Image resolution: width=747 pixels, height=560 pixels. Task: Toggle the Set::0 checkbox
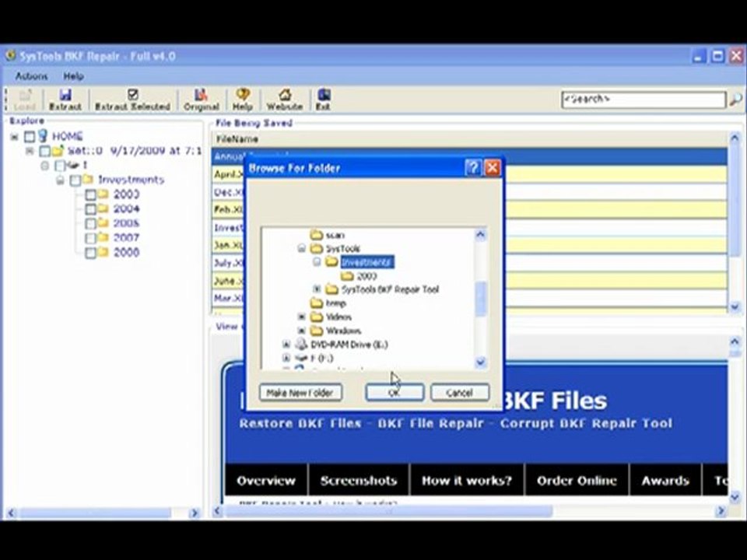pyautogui.click(x=45, y=151)
